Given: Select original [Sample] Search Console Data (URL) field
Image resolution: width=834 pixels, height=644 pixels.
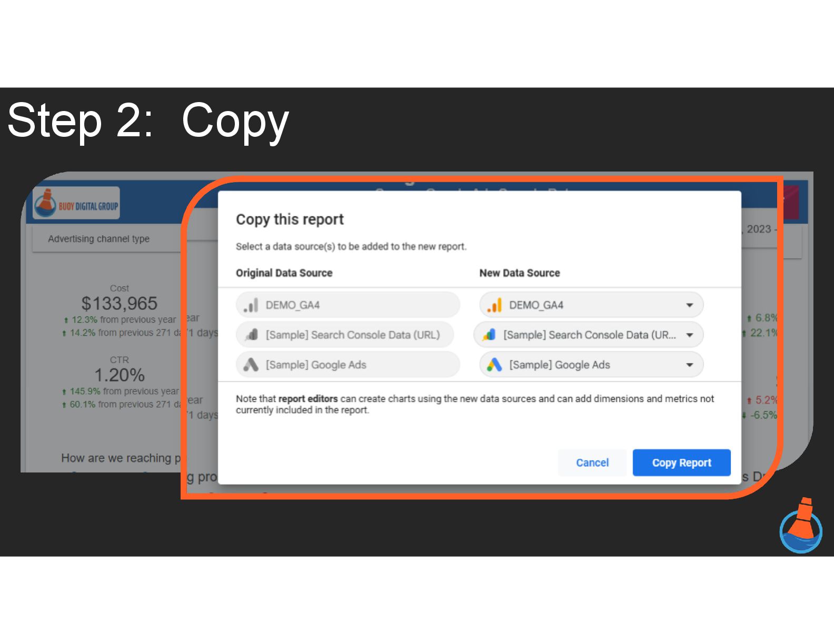Looking at the screenshot, I should click(x=345, y=335).
